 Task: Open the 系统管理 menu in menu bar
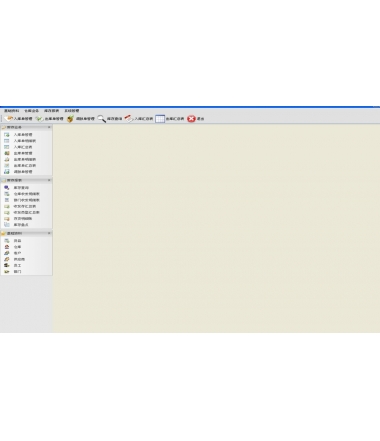pyautogui.click(x=72, y=111)
